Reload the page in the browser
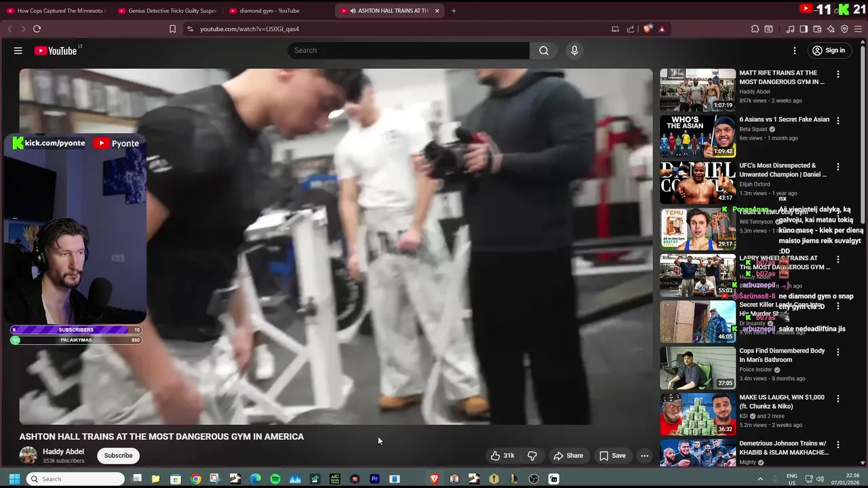This screenshot has width=868, height=488. click(x=37, y=29)
